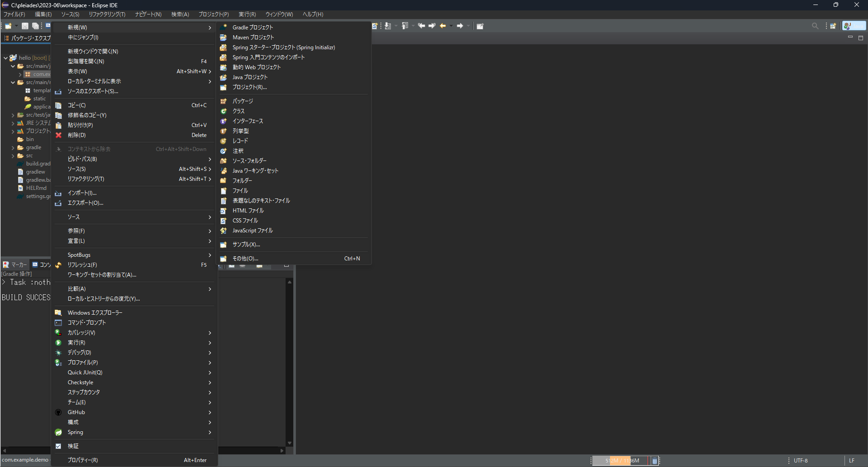Open the ファイル(F) menu bar item
This screenshot has height=467, width=868.
14,14
